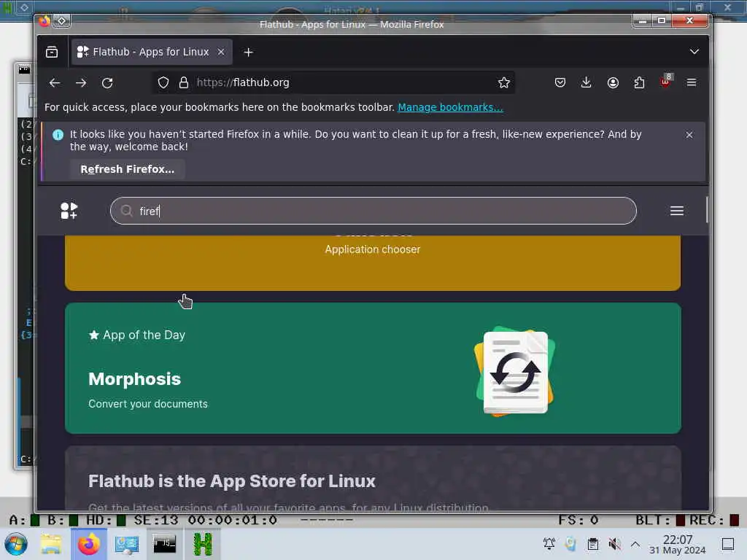Select Firefox in the taskbar
The width and height of the screenshot is (747, 560).
point(89,544)
